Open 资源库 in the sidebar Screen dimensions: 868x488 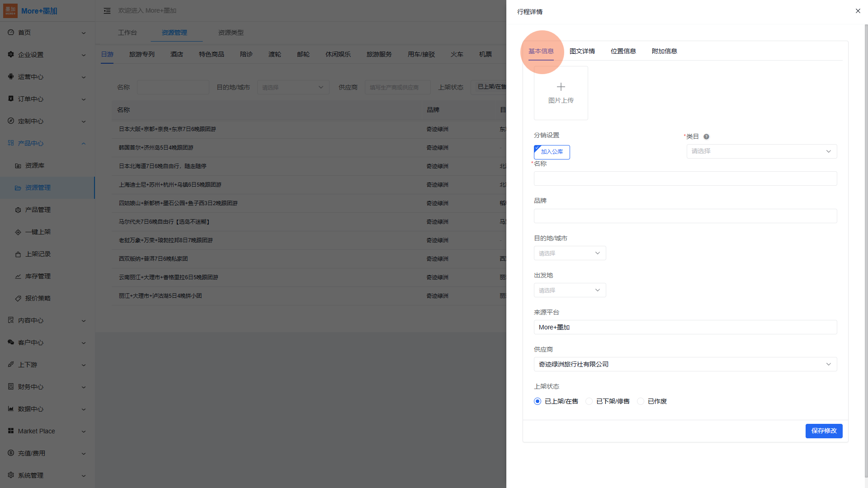35,165
